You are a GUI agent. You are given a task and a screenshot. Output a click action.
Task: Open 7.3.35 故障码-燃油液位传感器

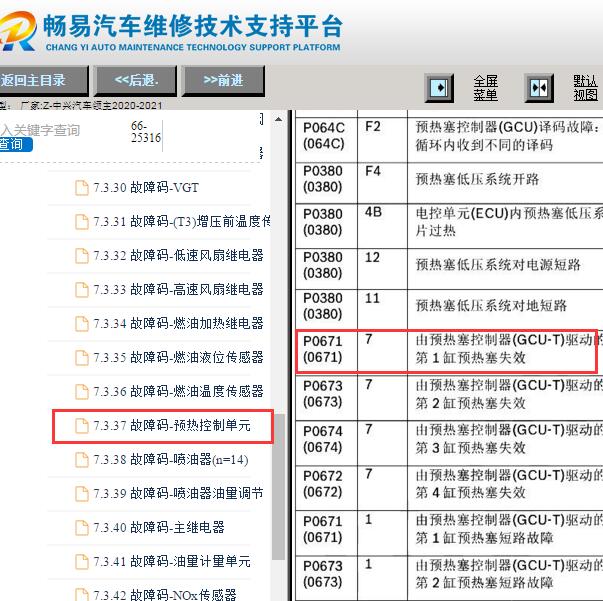178,357
